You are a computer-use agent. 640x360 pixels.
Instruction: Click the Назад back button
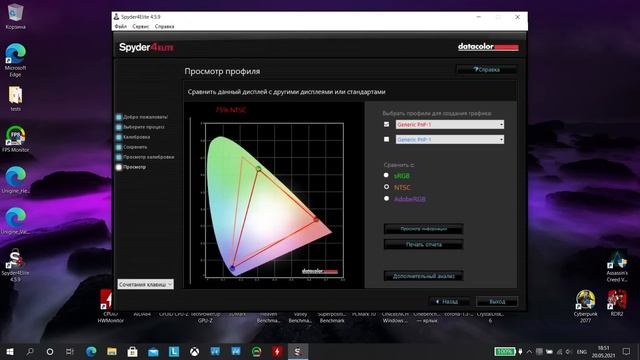point(449,302)
